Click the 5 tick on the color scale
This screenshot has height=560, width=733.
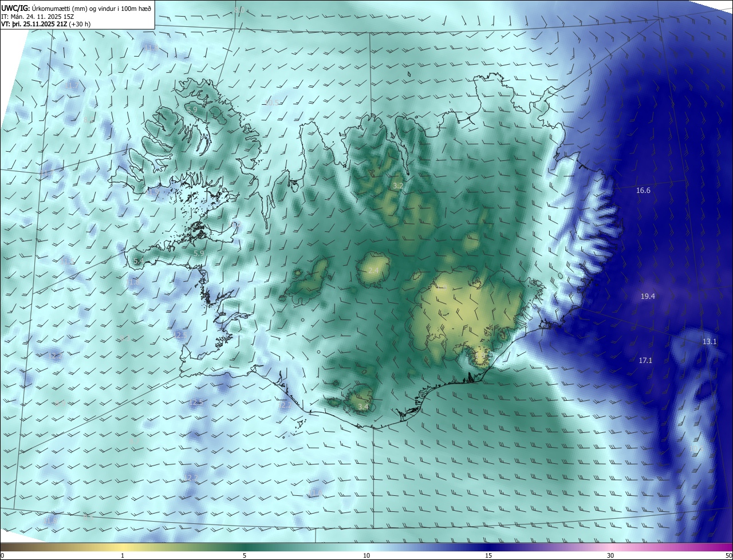click(245, 555)
